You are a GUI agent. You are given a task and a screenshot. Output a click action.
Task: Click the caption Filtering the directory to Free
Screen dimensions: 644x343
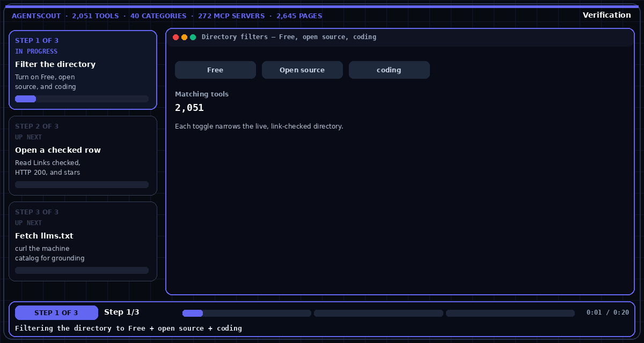[x=128, y=328]
